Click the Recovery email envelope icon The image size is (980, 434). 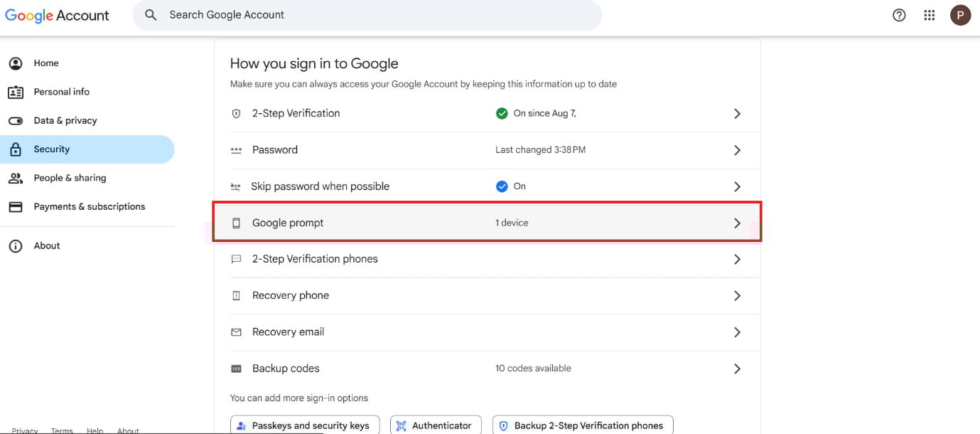pyautogui.click(x=237, y=332)
